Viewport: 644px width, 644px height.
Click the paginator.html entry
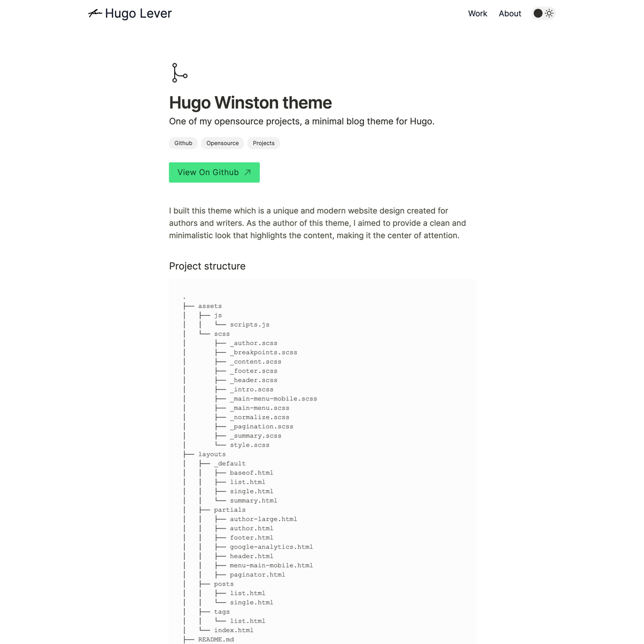pos(258,575)
